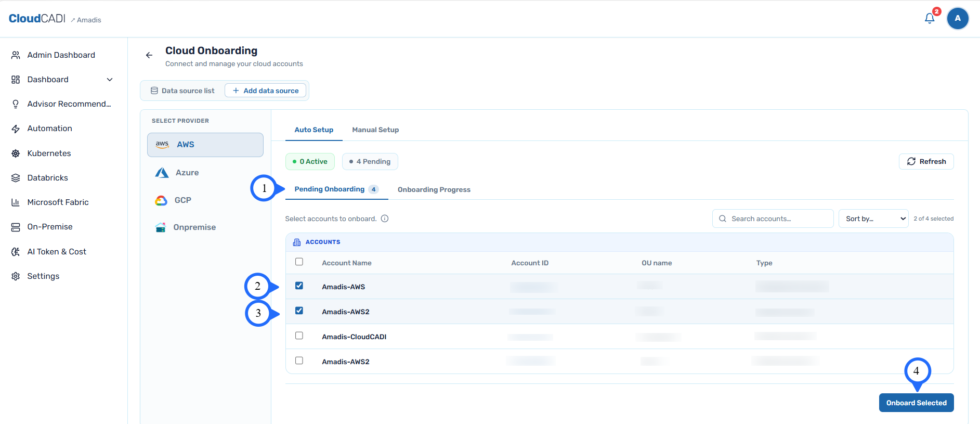Filter by the 0 Active badge
This screenshot has width=980, height=424.
(x=310, y=161)
